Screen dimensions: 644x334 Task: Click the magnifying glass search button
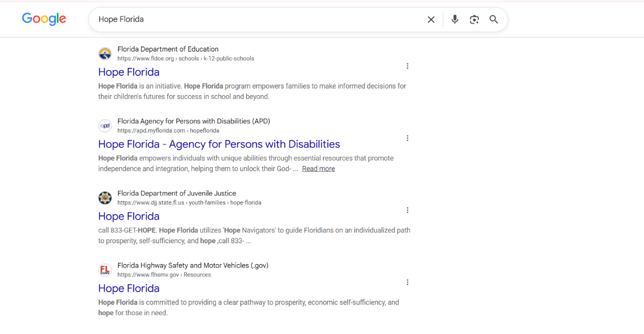tap(494, 19)
